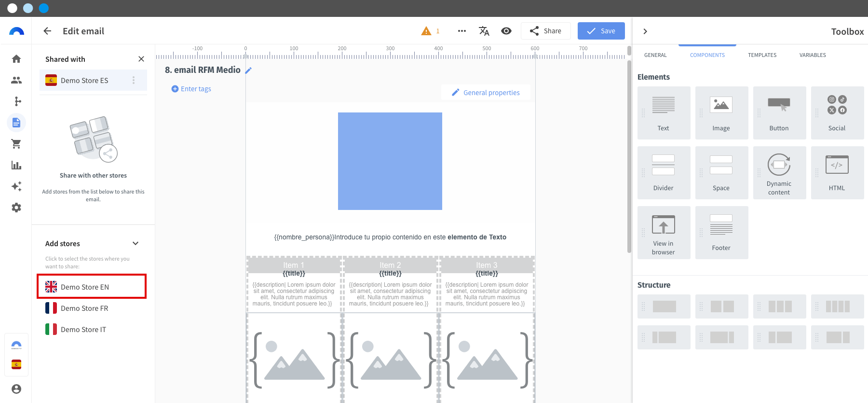Close the Shared with panel
The height and width of the screenshot is (403, 868).
click(141, 59)
